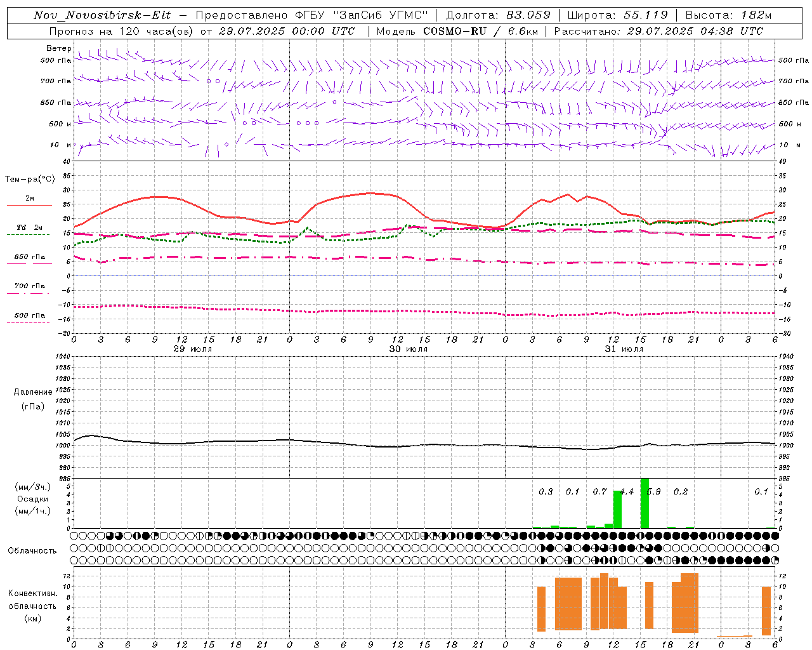
Task: Click the "Предоставлено ФГБУ ЗапСиб УГМС" text
Action: (312, 15)
